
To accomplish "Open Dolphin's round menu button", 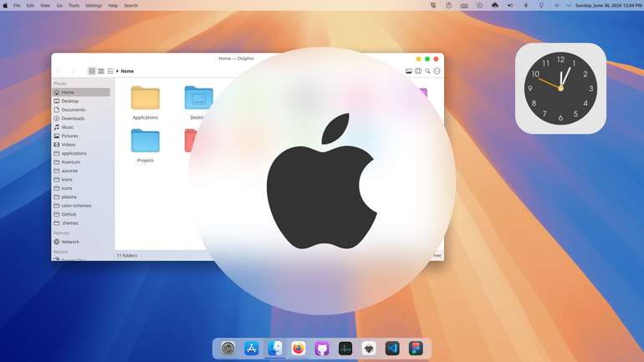I will point(437,71).
